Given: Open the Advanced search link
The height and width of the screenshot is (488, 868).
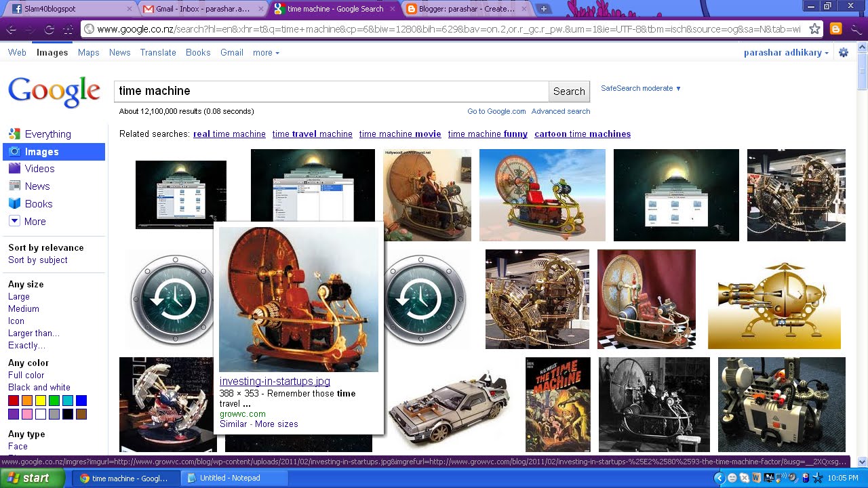Looking at the screenshot, I should point(561,111).
